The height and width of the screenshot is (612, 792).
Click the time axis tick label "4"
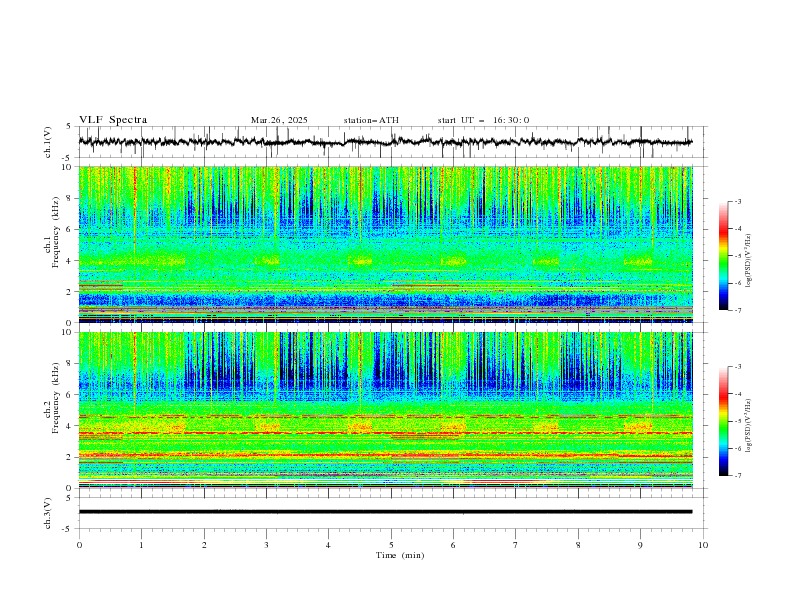coord(329,545)
